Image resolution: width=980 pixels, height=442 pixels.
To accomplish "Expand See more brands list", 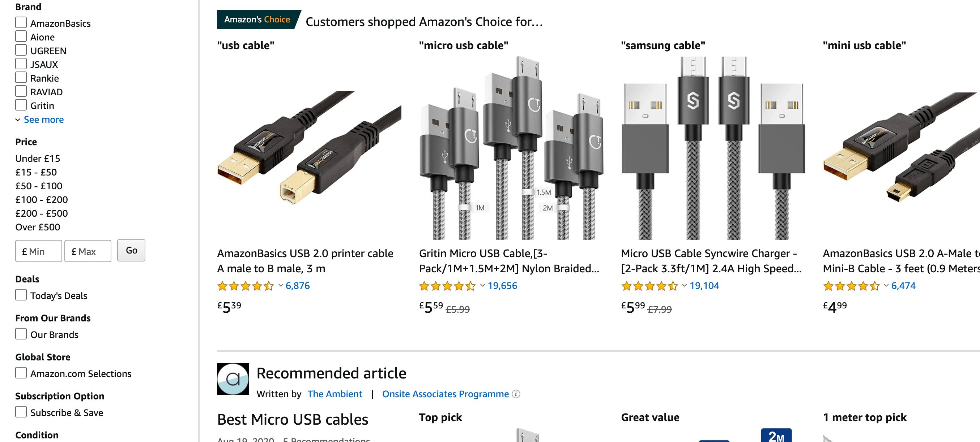I will (43, 120).
